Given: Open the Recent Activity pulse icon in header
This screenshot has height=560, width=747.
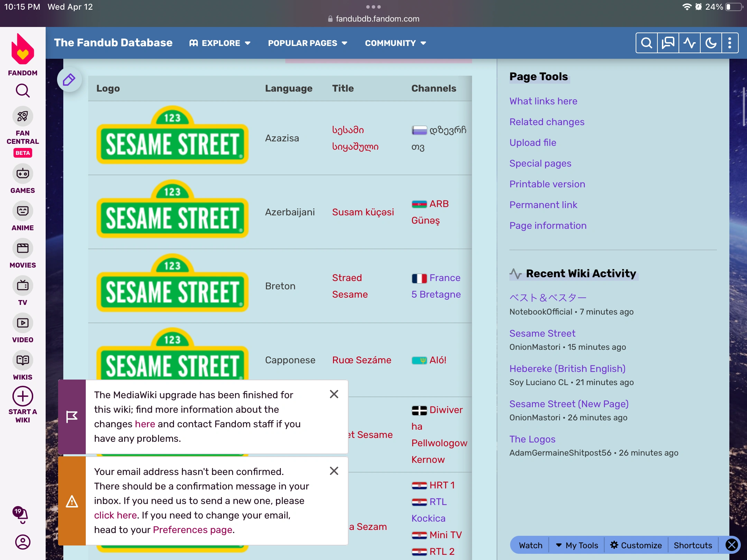Looking at the screenshot, I should pos(689,43).
